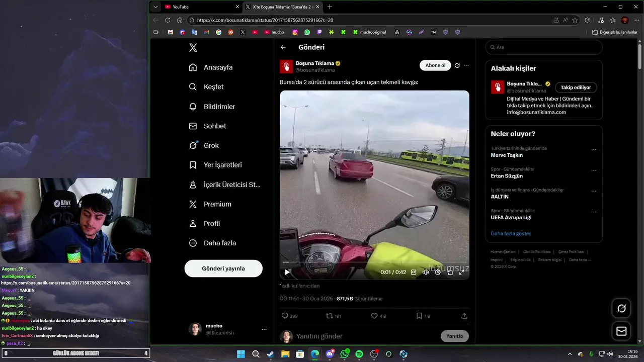Open mucho bookmark

(x=274, y=32)
